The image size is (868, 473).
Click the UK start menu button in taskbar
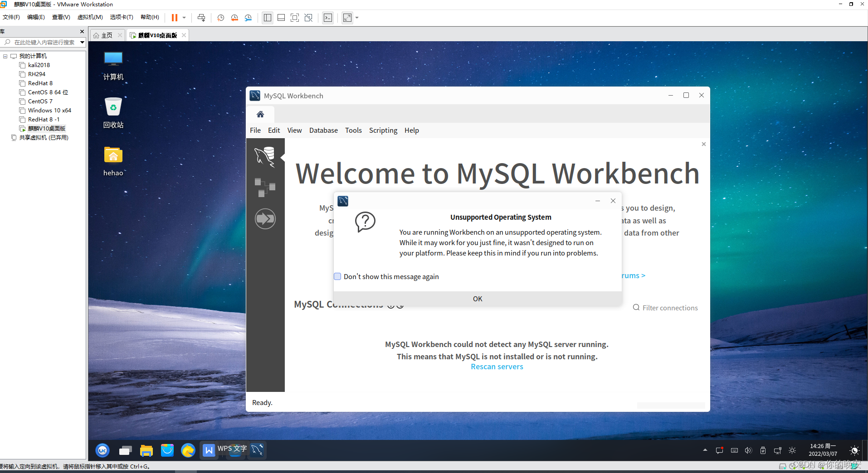coord(103,450)
